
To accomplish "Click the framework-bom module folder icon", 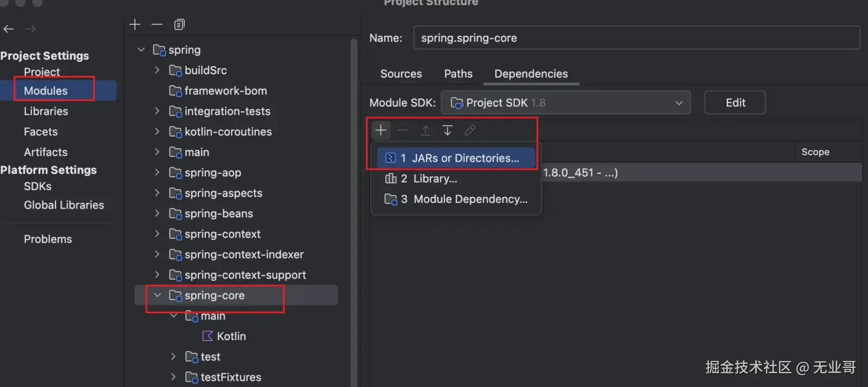I will coord(175,91).
